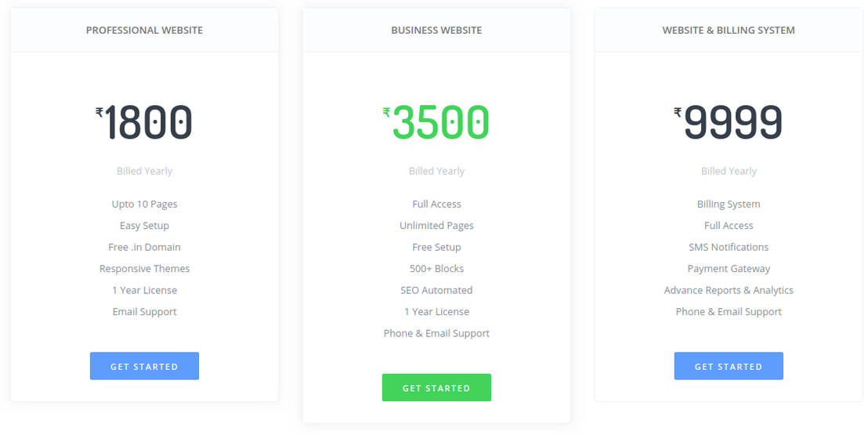Click the SEO Automated feature

(436, 290)
